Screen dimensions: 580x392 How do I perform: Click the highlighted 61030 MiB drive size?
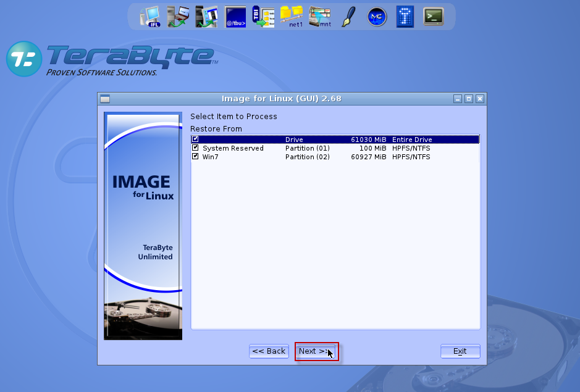(368, 140)
